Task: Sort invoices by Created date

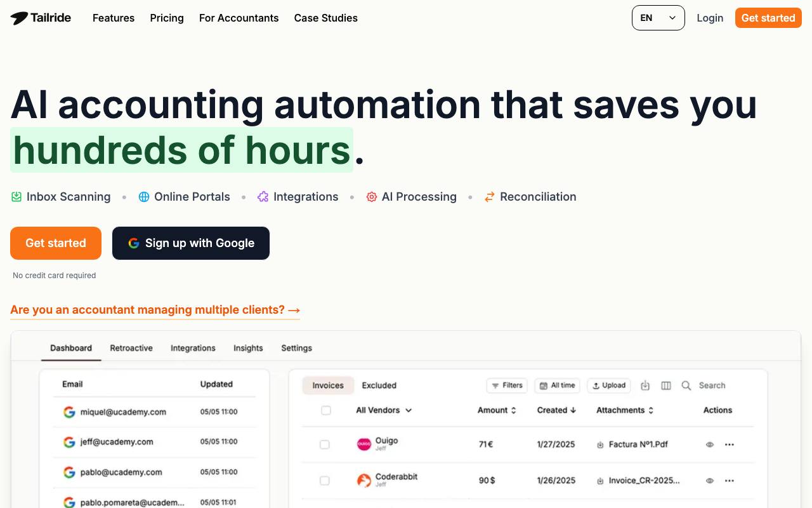Action: 556,410
